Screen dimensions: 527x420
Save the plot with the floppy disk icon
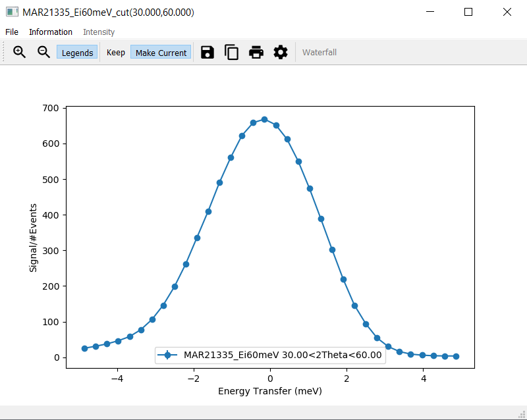[x=208, y=53]
